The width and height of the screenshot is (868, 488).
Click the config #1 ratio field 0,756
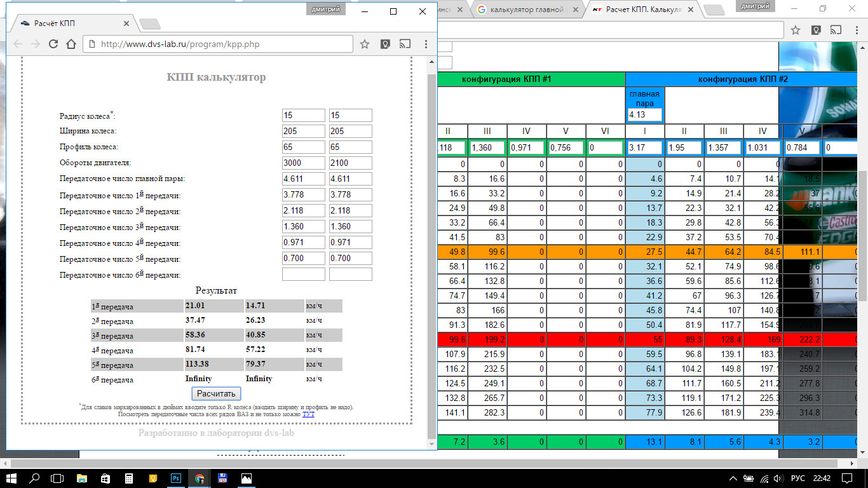(566, 147)
